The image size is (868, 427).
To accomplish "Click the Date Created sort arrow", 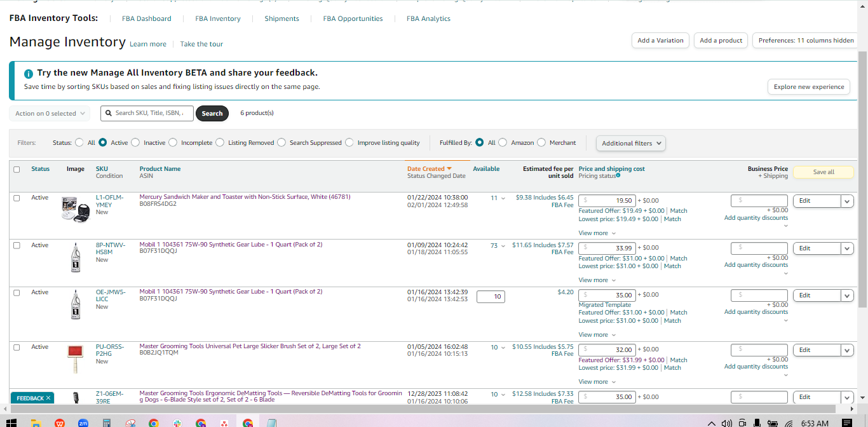I will [449, 169].
